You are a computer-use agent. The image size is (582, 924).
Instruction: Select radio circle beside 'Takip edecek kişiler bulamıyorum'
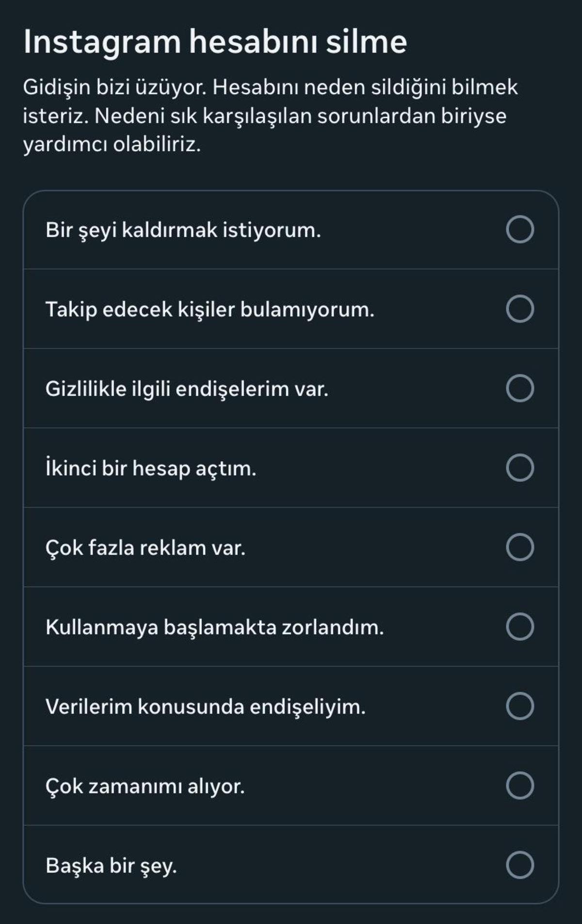[x=520, y=309]
